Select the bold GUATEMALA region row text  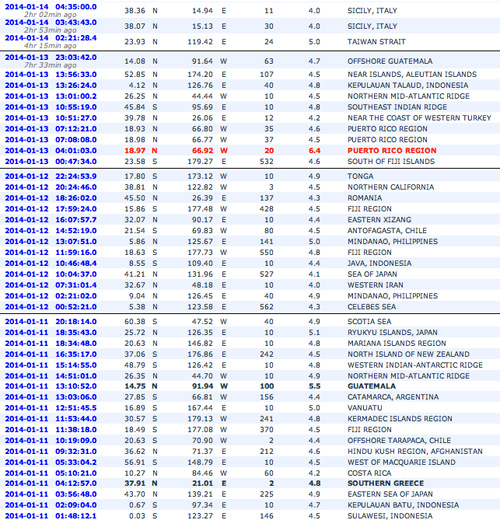tap(371, 386)
